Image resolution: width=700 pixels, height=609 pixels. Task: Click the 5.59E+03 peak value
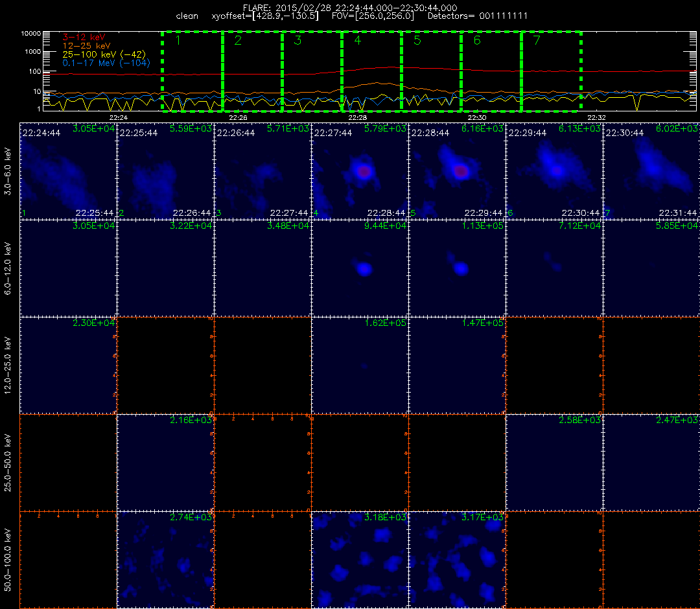(191, 128)
